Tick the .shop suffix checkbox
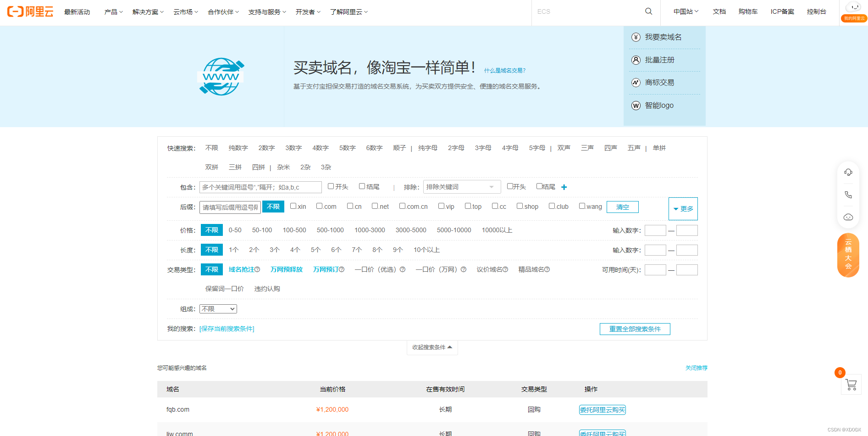This screenshot has height=436, width=868. (x=520, y=206)
